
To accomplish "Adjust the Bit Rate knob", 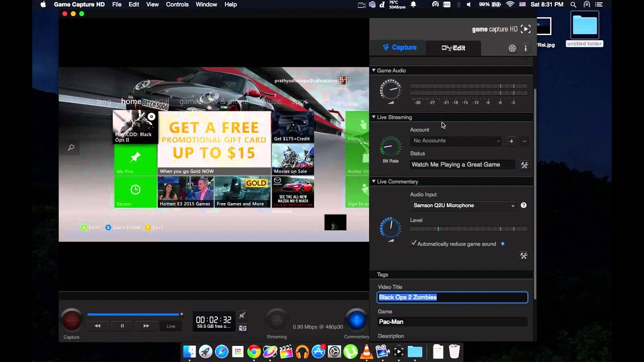I will coord(390,147).
